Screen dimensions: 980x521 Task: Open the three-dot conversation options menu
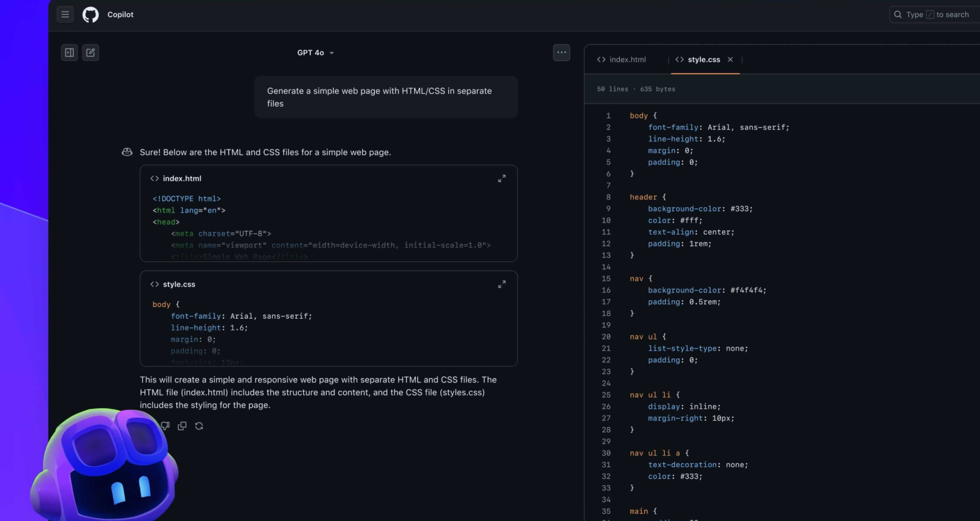click(x=561, y=53)
